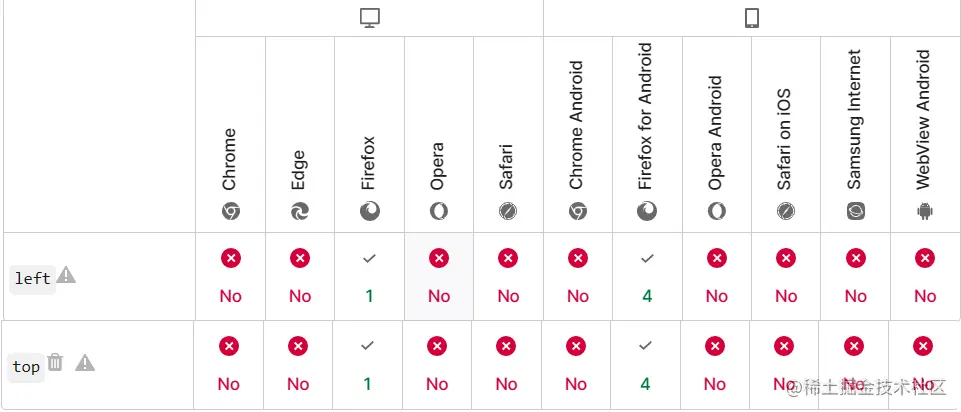Image resolution: width=961 pixels, height=412 pixels.
Task: Click the Edge browser logo icon
Action: pos(300,211)
